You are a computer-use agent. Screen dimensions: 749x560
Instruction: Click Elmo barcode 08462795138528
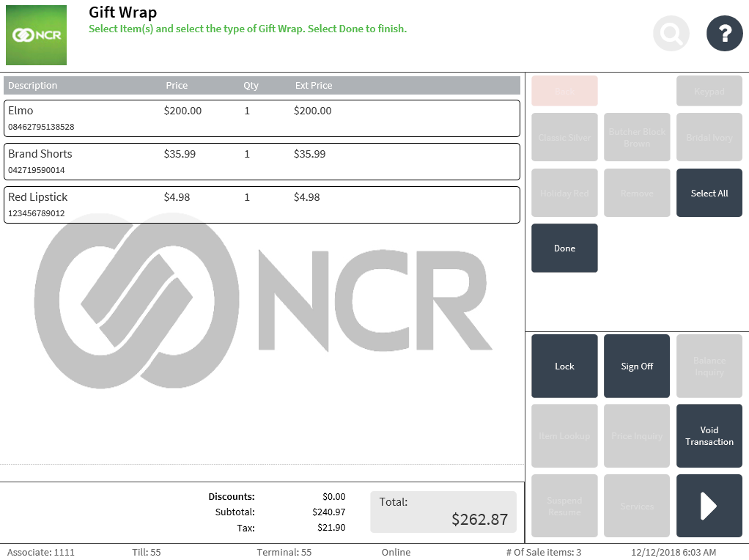coord(41,127)
